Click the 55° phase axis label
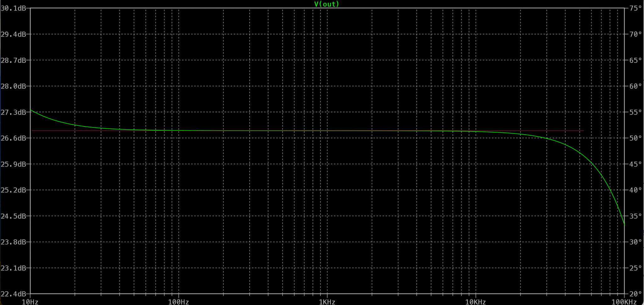This screenshot has width=644, height=305. [x=636, y=112]
